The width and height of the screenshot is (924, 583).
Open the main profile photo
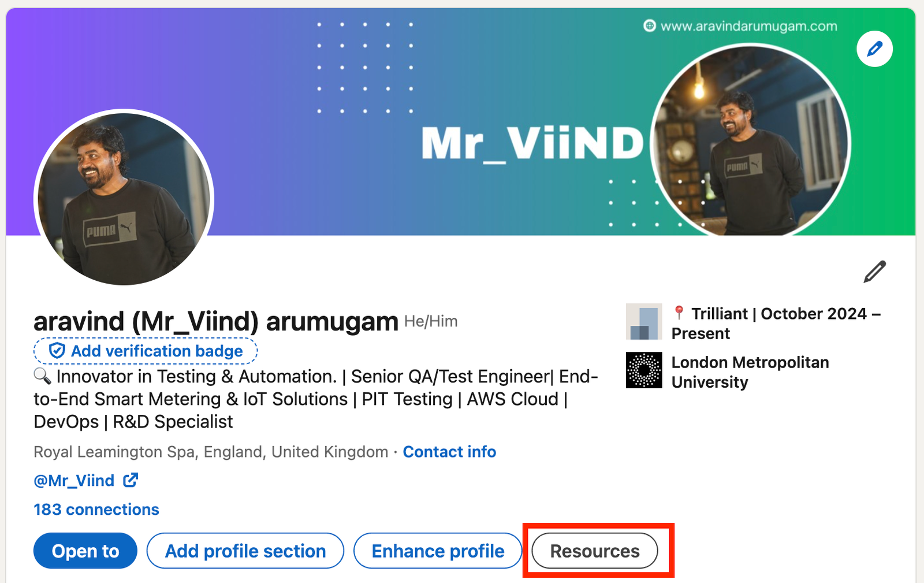[124, 198]
